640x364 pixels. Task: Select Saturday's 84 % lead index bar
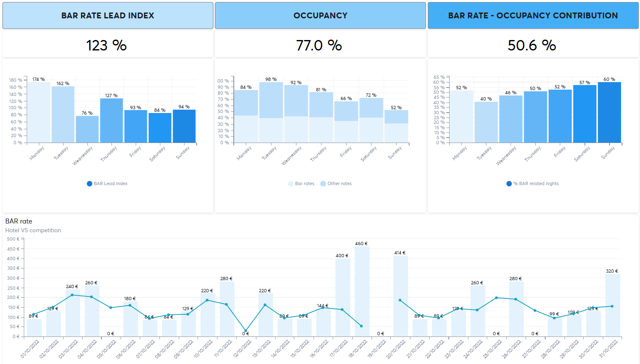click(x=160, y=128)
